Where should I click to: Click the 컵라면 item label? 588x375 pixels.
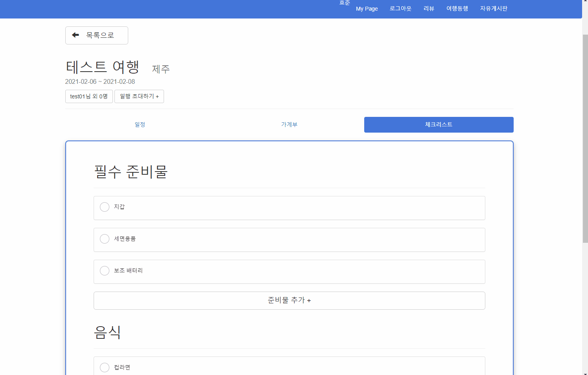pyautogui.click(x=122, y=368)
